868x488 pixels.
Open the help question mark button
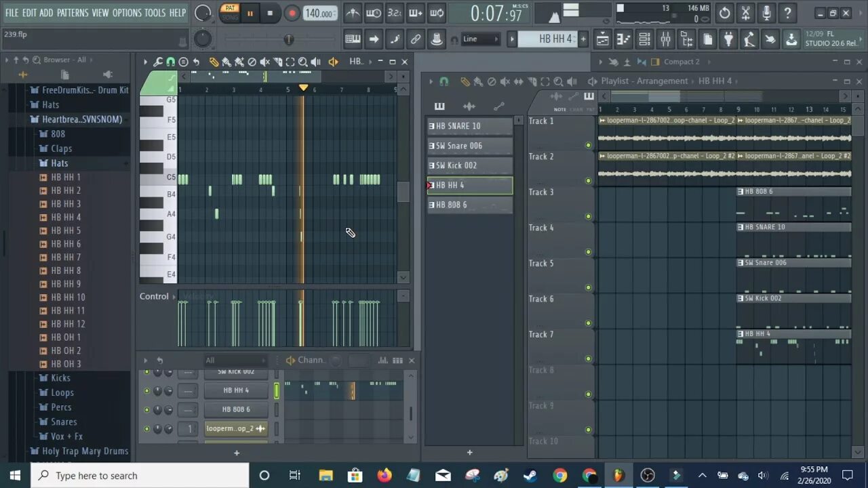coord(787,13)
